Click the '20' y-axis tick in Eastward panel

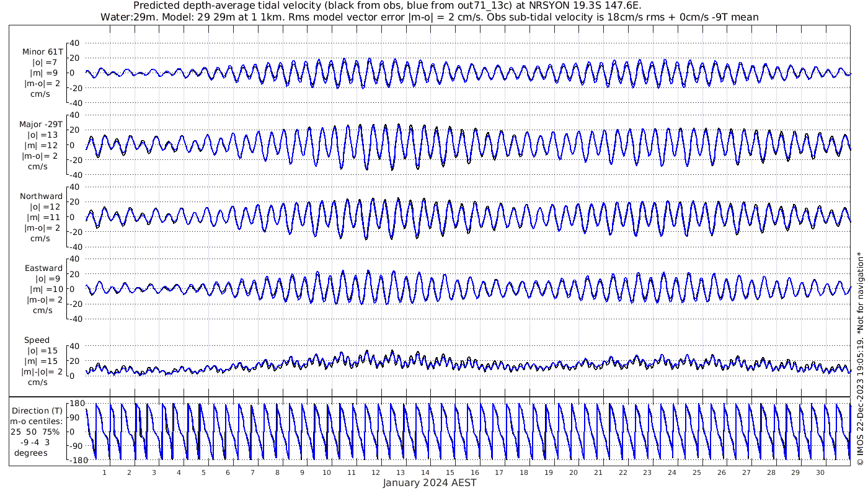(x=75, y=274)
